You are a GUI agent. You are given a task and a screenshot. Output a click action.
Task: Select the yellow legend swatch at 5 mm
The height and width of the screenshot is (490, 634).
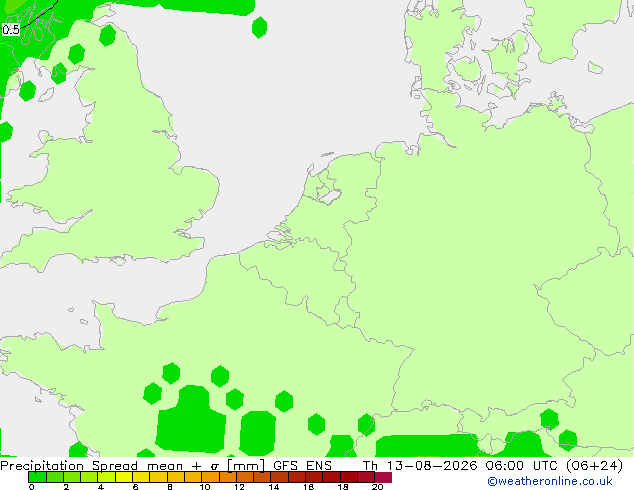(124, 477)
